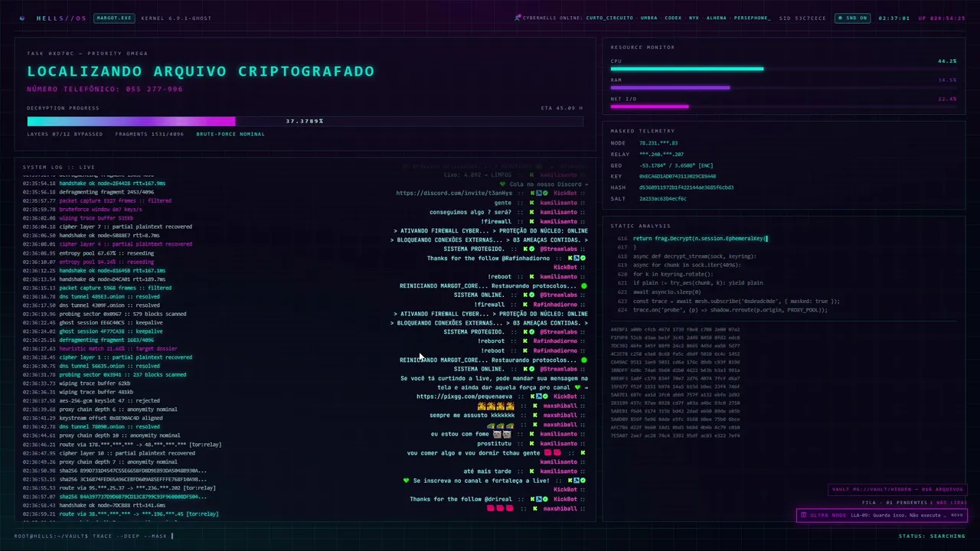This screenshot has height=551, width=980.
Task: Select ALHENA in the online list
Action: click(x=717, y=18)
